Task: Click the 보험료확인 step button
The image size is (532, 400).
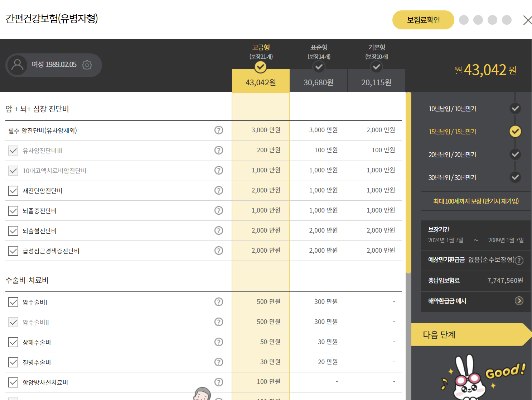Action: point(423,20)
